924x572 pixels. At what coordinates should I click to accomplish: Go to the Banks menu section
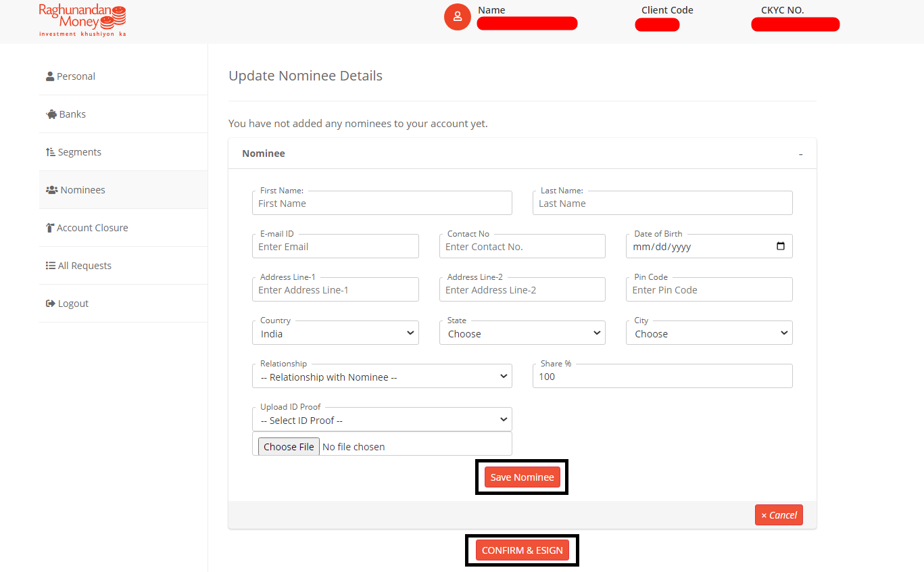coord(123,114)
